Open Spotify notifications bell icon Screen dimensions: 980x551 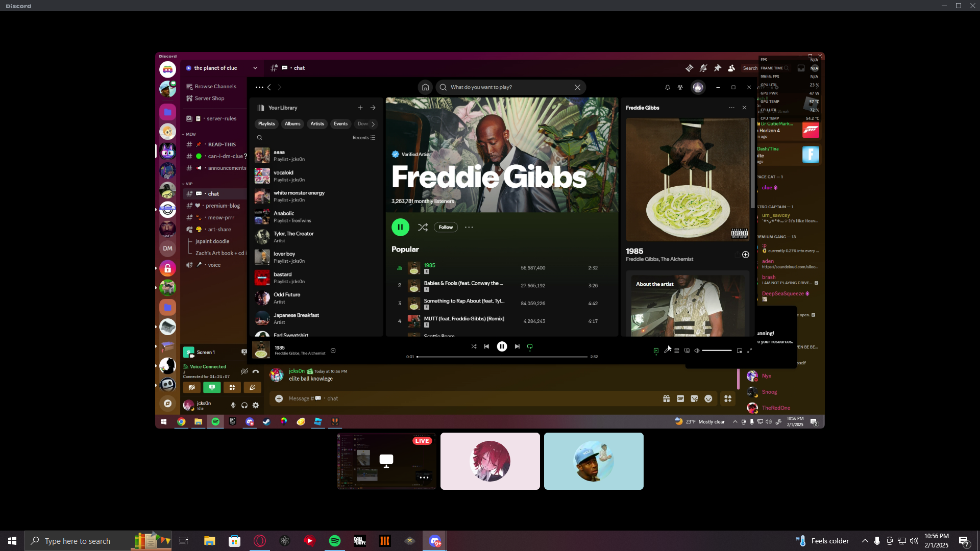667,87
